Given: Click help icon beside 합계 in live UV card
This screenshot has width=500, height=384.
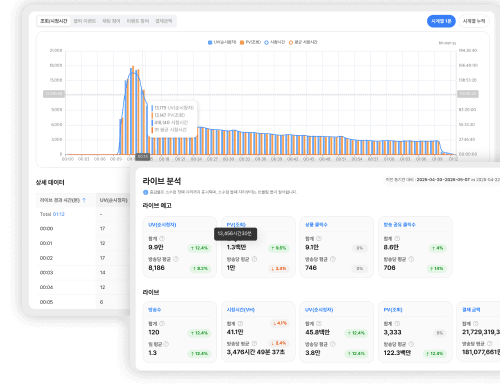Looking at the screenshot, I should (319, 324).
